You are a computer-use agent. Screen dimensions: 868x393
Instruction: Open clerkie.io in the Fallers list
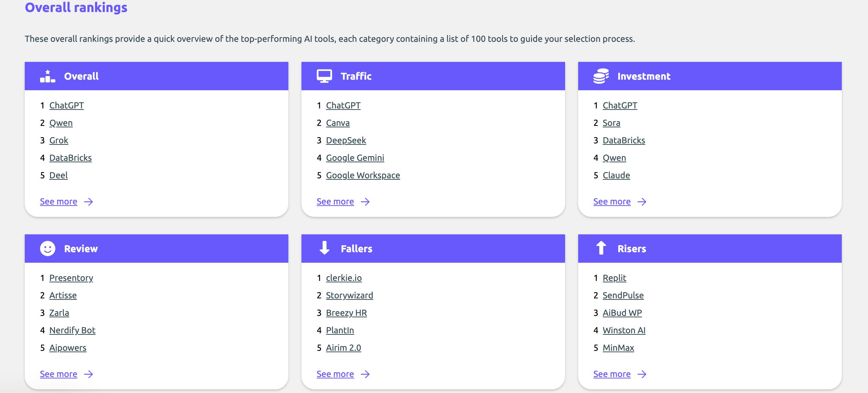coord(344,278)
